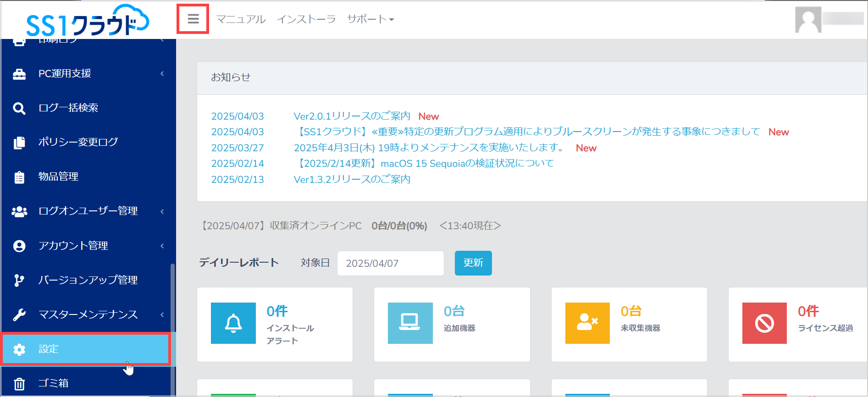
Task: Click the orange uncollected devices user icon
Action: (x=587, y=323)
